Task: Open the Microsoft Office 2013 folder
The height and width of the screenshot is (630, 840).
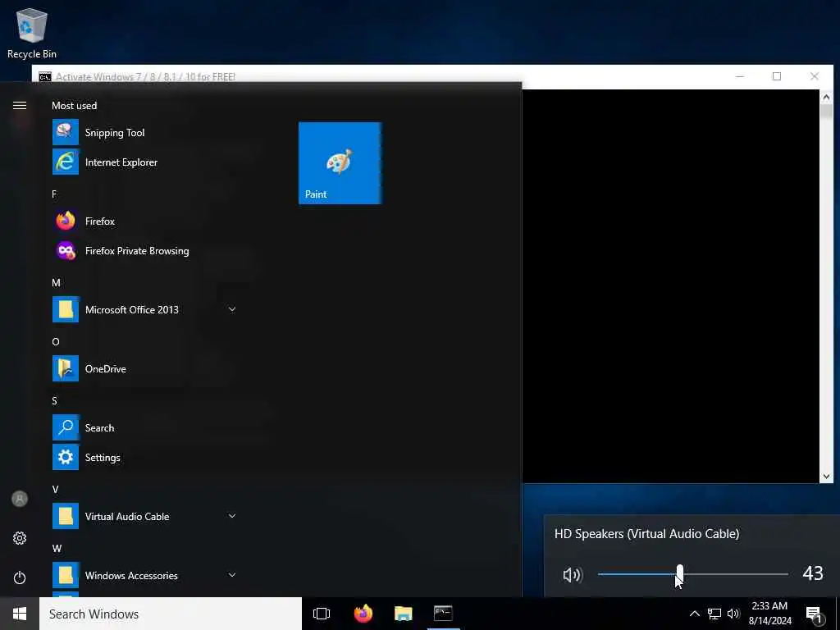Action: pos(144,309)
